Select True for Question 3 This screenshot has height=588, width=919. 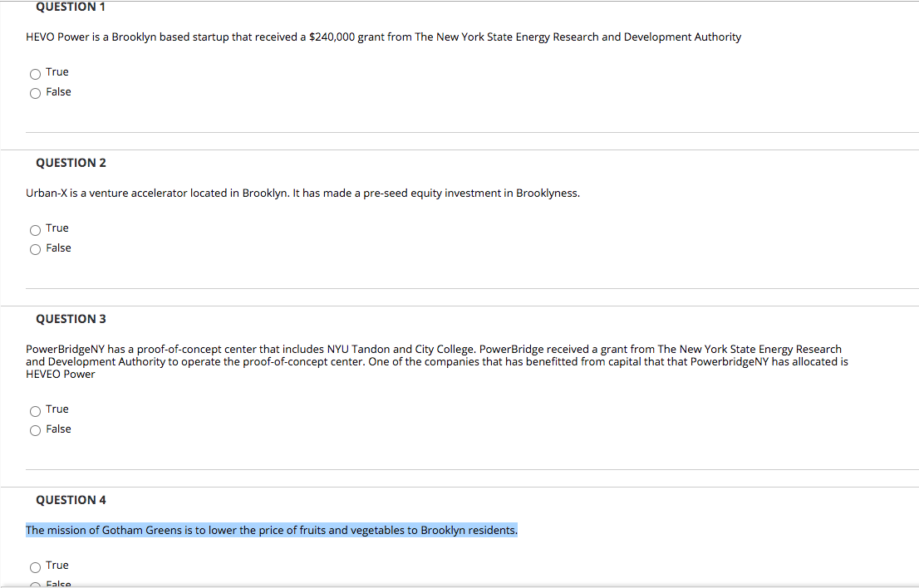click(x=35, y=410)
